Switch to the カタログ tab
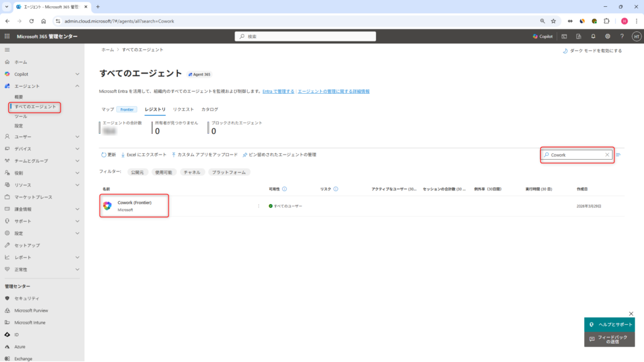This screenshot has height=362, width=644. 209,109
